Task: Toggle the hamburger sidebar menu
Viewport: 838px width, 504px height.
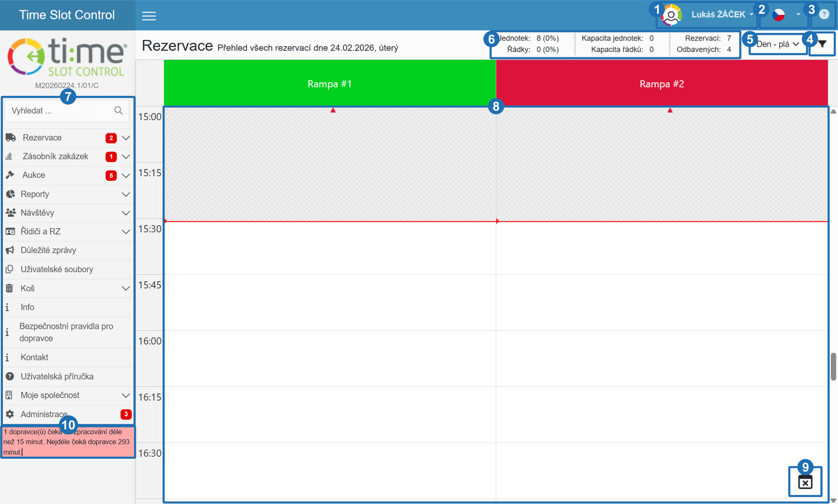Action: click(149, 16)
